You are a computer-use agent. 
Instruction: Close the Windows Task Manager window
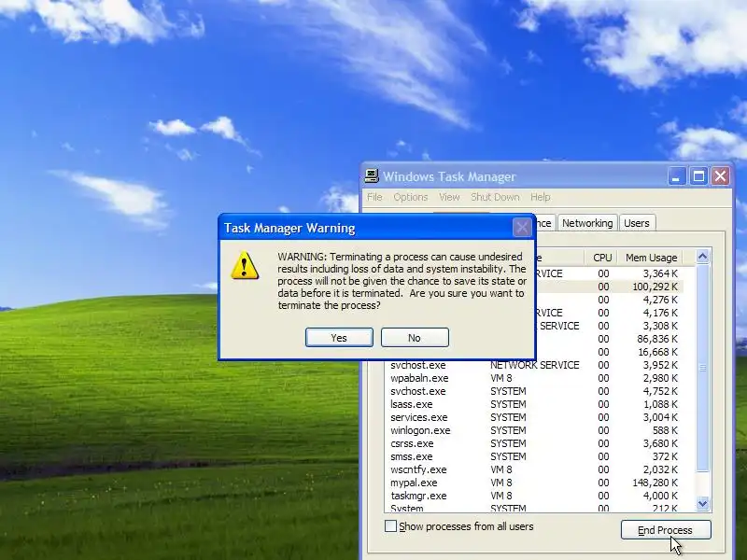[720, 176]
